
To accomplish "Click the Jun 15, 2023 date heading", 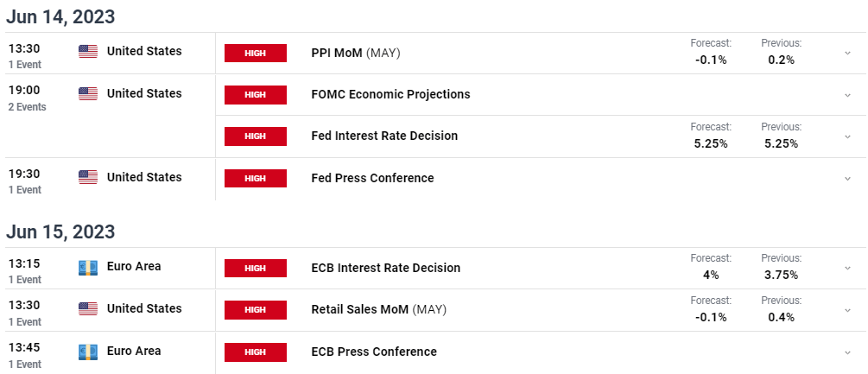I will (x=60, y=231).
